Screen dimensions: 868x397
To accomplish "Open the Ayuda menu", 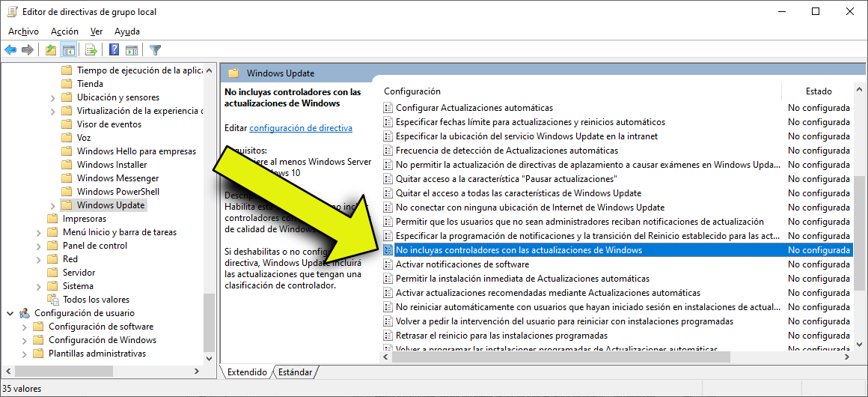I will tap(127, 31).
